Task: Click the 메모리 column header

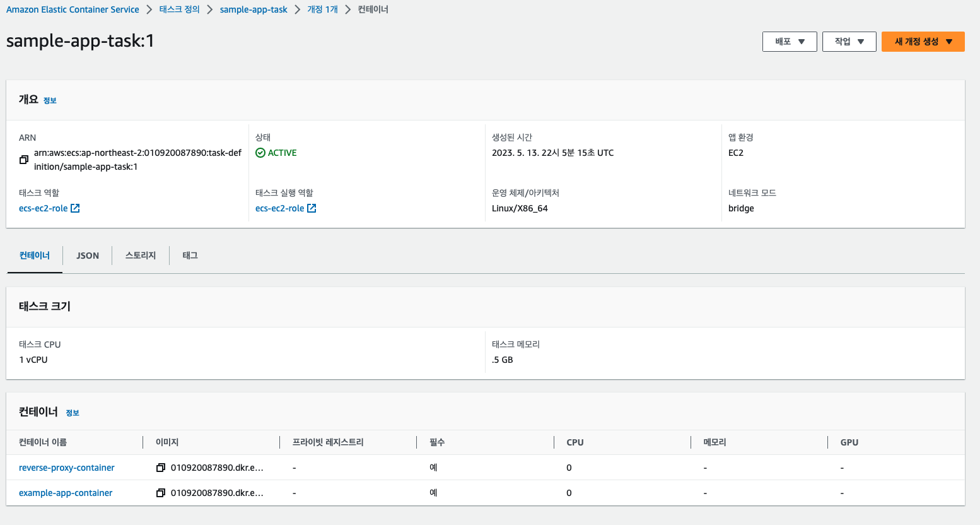Action: coord(715,442)
